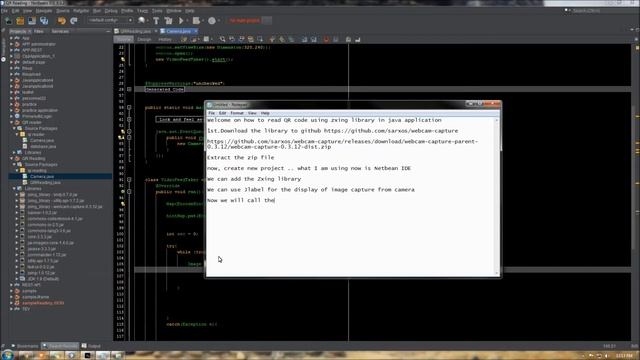
Task: Minimize the Projects panel
Action: (108, 31)
